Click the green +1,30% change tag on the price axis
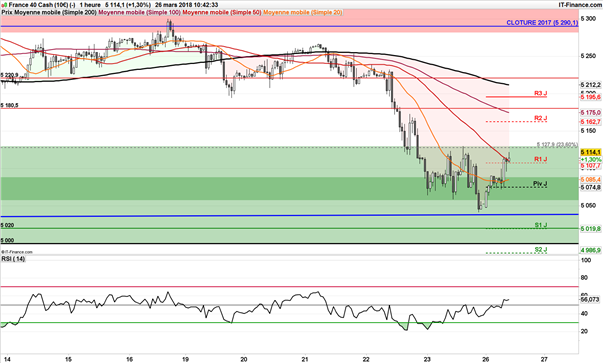 click(591, 159)
